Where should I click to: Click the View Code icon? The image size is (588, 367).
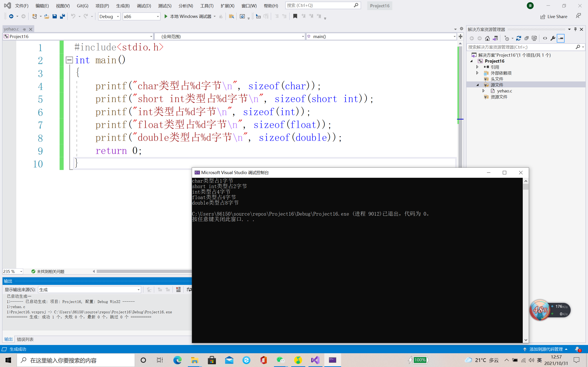click(545, 38)
